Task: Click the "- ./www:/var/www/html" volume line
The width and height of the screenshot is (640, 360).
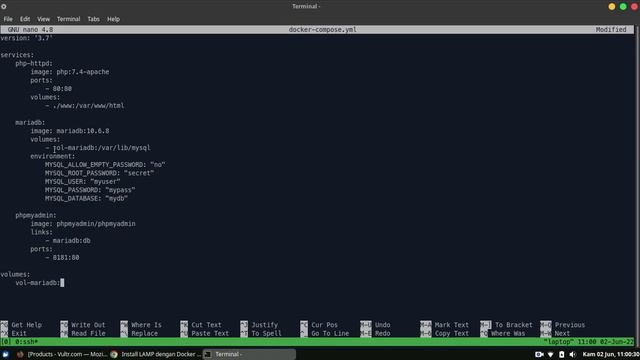Action: tap(84, 106)
